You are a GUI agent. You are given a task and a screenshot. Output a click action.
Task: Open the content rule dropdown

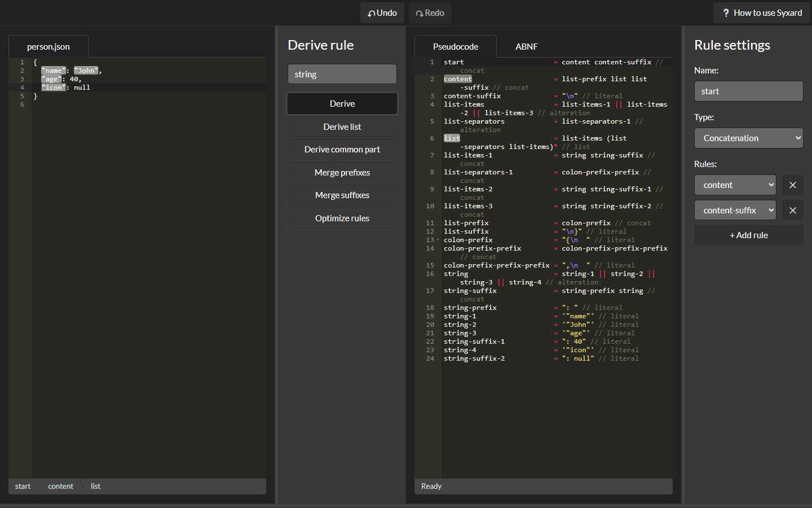(735, 185)
